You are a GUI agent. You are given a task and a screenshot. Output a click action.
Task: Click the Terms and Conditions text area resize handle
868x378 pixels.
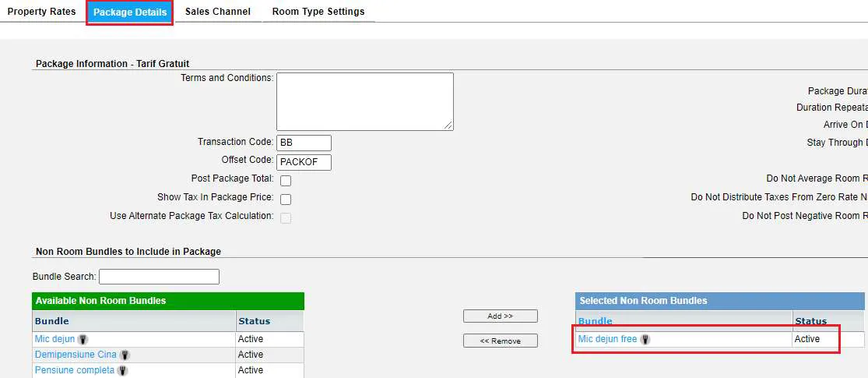(x=448, y=125)
